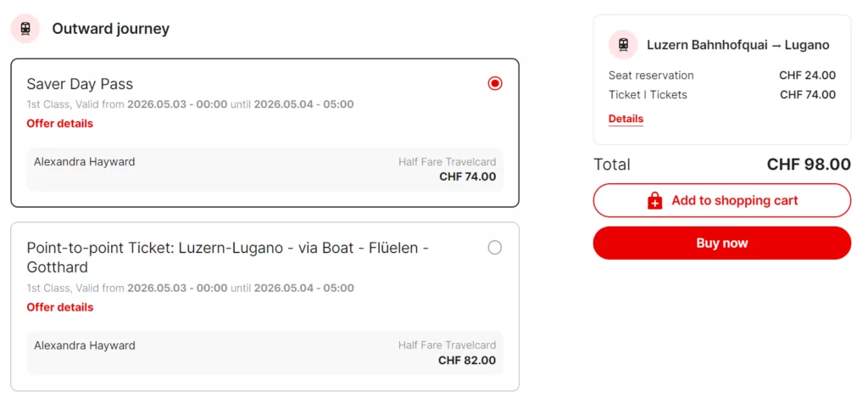Expand the Details link in price summary
868x398 pixels.
point(626,119)
